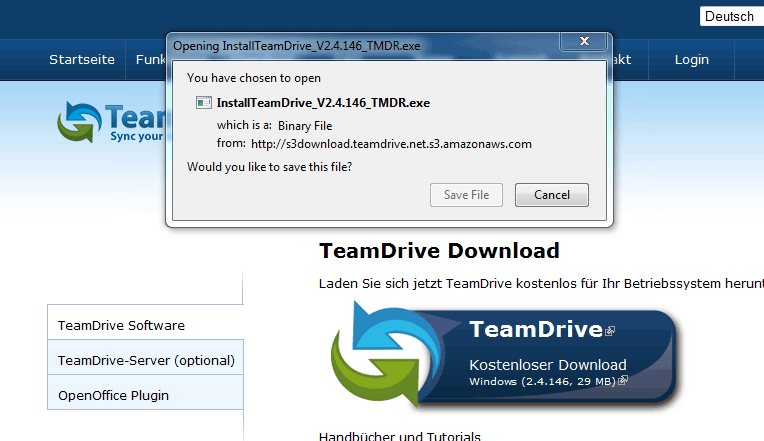Click InstallTeamDrive_V2.4.146_TMDR.exe file name
This screenshot has width=764, height=441.
[323, 103]
